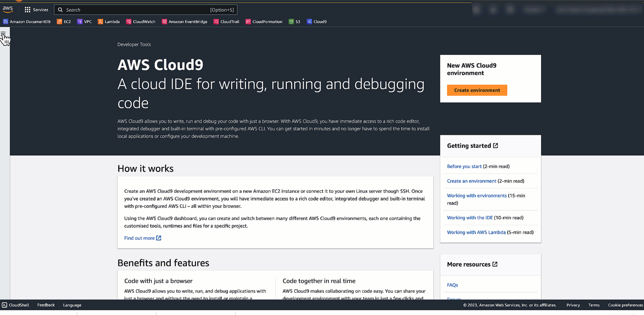644x315 pixels.
Task: Launch Lambda from favorites bar
Action: tap(109, 21)
